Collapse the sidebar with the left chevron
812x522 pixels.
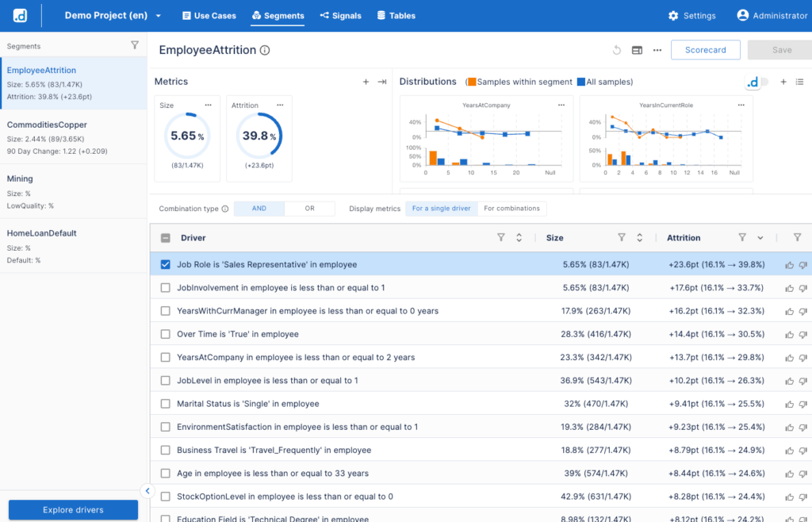tap(147, 491)
